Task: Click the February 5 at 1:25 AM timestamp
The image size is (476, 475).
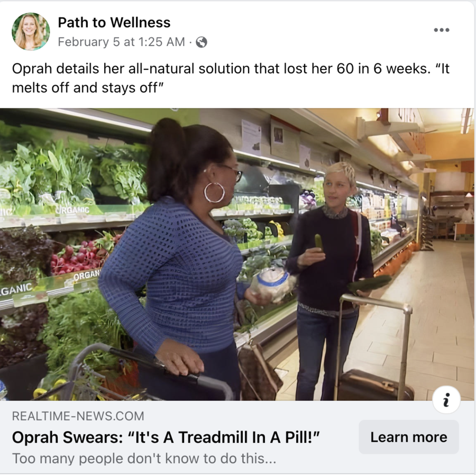Action: click(121, 42)
